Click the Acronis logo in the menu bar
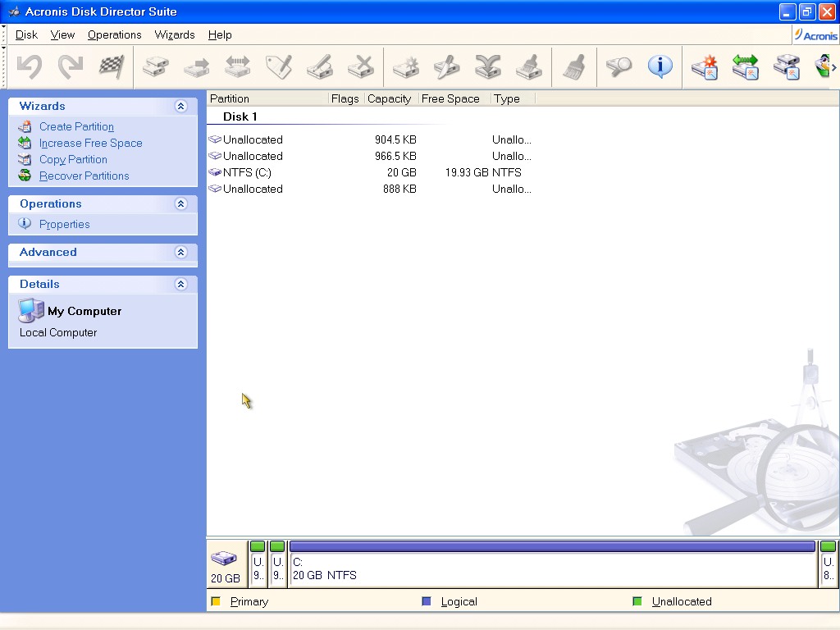The height and width of the screenshot is (630, 840). (x=815, y=35)
